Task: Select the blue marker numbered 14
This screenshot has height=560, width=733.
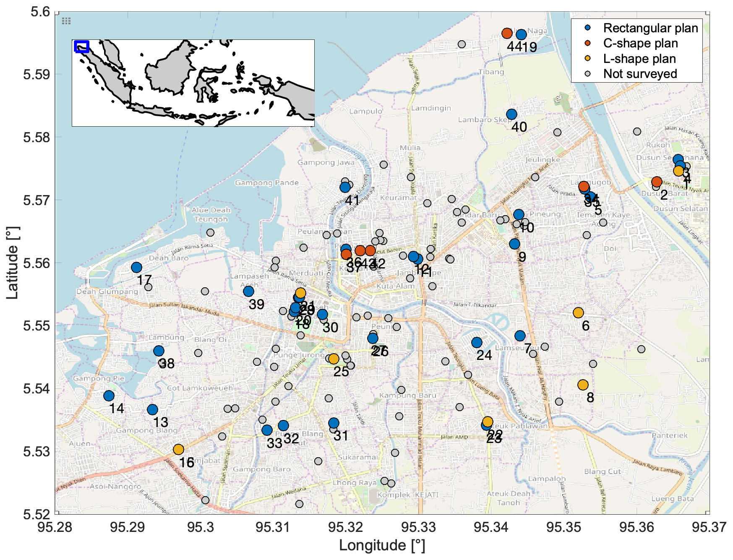Action: point(109,396)
